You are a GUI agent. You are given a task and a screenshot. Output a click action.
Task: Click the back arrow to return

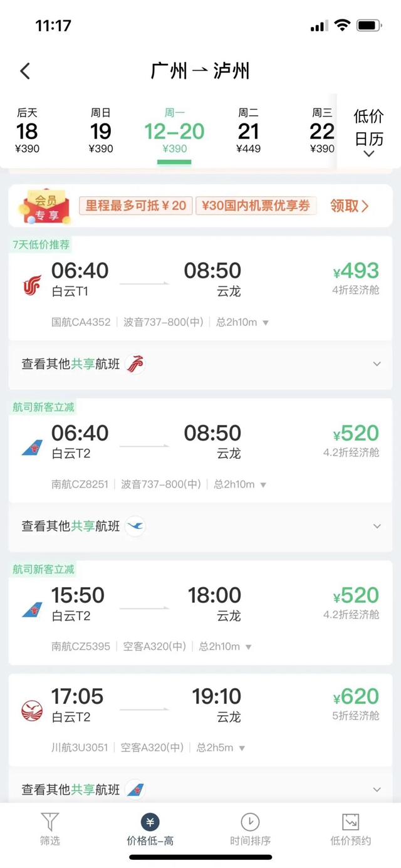(25, 71)
